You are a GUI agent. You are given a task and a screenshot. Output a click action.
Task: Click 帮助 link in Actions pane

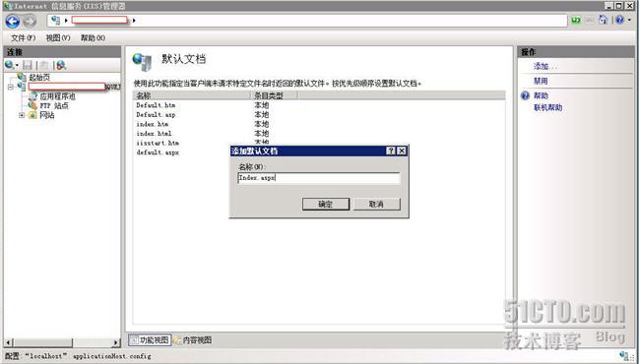tap(541, 95)
